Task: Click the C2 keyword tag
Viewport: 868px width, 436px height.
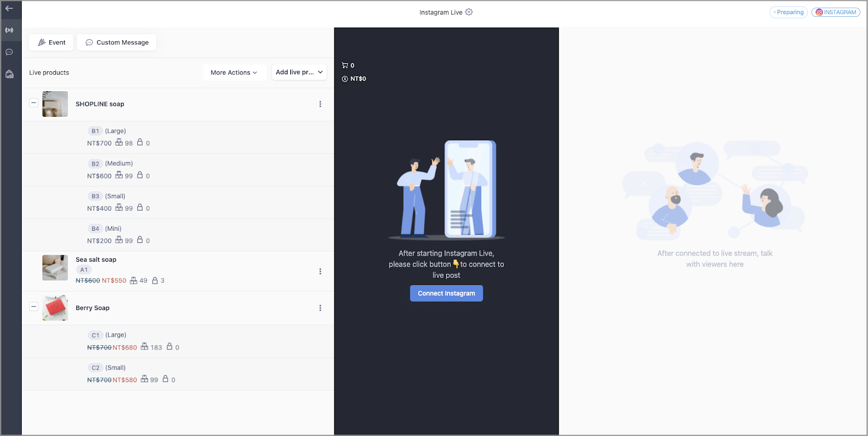Action: tap(95, 368)
